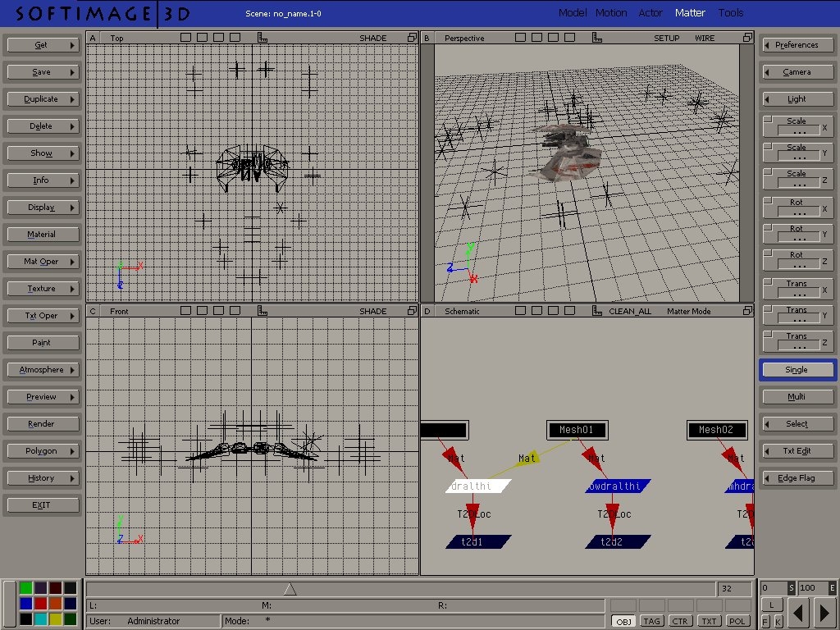Click the play backward arrow button
The width and height of the screenshot is (840, 630).
(x=799, y=611)
